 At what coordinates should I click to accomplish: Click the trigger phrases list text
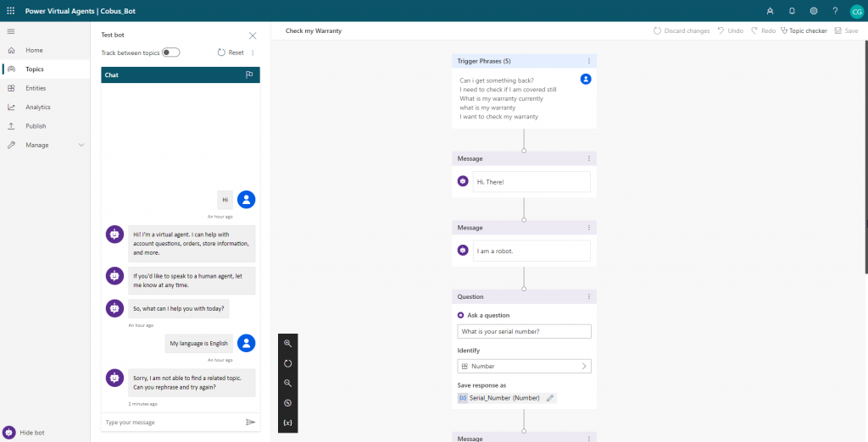tap(508, 98)
